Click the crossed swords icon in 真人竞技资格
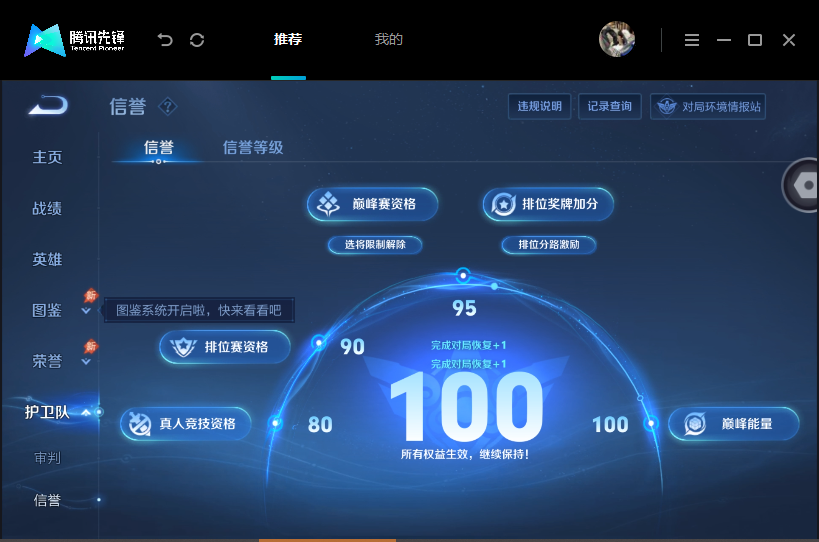Screen dimensions: 819x542 [140, 424]
